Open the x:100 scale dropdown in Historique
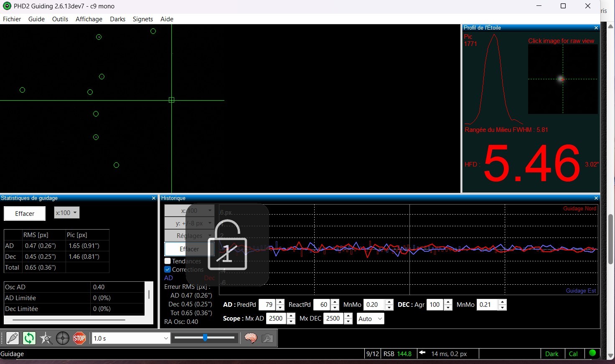Screen dimensions: 615x364 pyautogui.click(x=189, y=211)
